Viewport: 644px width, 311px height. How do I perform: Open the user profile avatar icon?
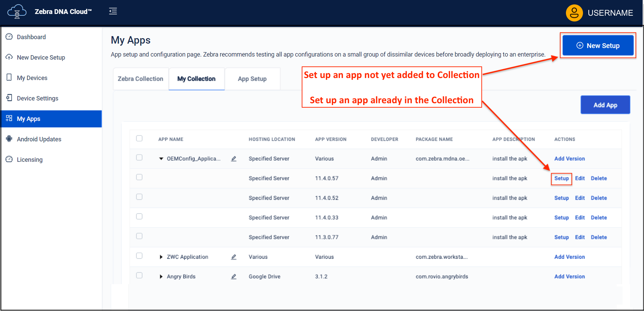coord(574,13)
